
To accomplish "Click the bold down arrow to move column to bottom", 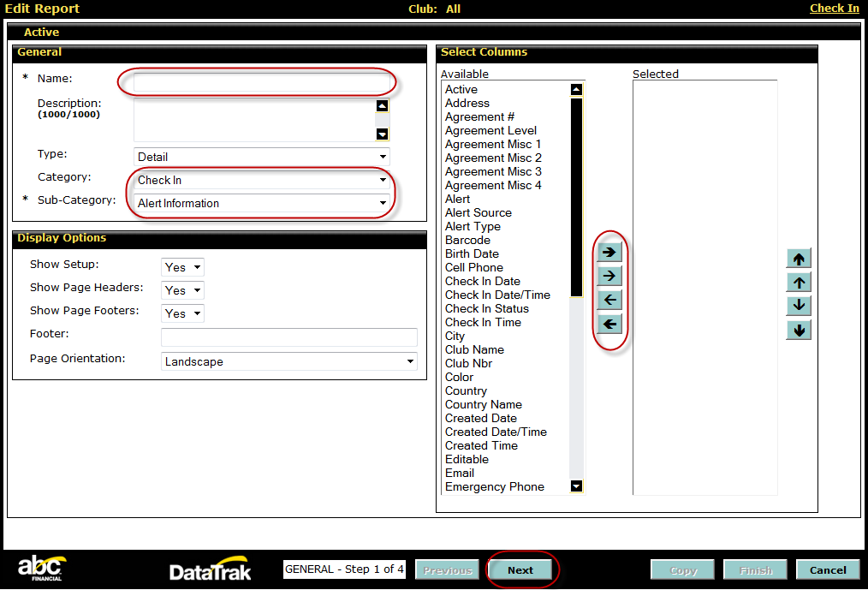I will click(798, 330).
